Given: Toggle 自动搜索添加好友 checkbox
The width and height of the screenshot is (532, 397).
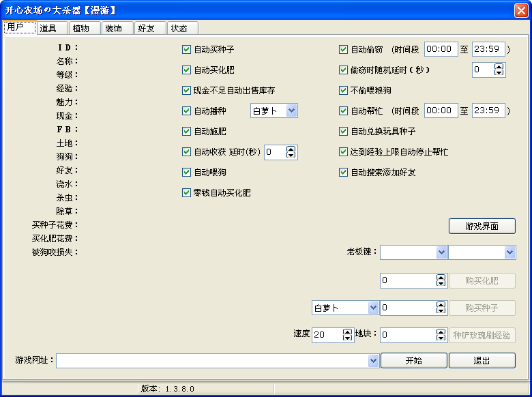Looking at the screenshot, I should [343, 172].
